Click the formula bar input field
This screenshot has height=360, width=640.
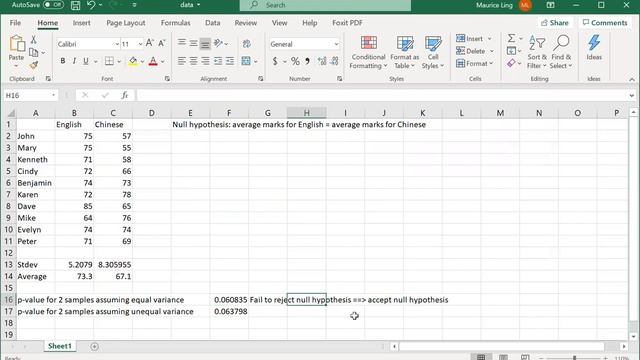(x=382, y=95)
